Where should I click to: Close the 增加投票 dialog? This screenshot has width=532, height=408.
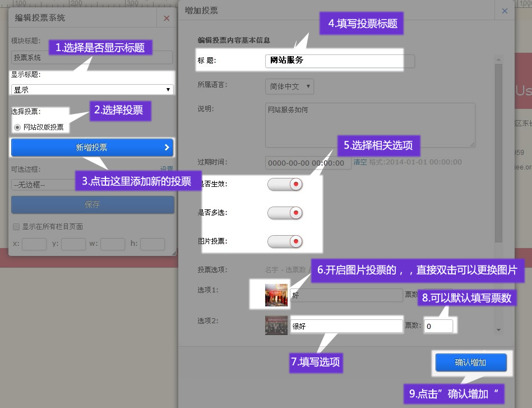coord(505,11)
